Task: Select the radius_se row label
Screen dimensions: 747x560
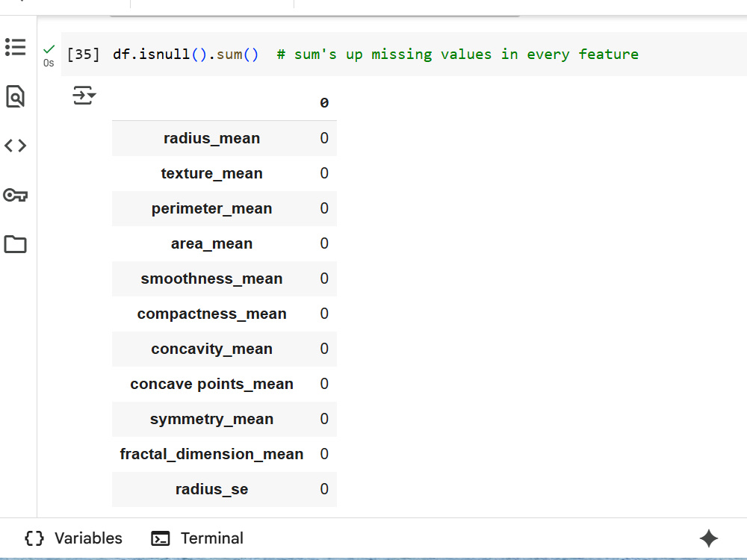Action: tap(211, 489)
